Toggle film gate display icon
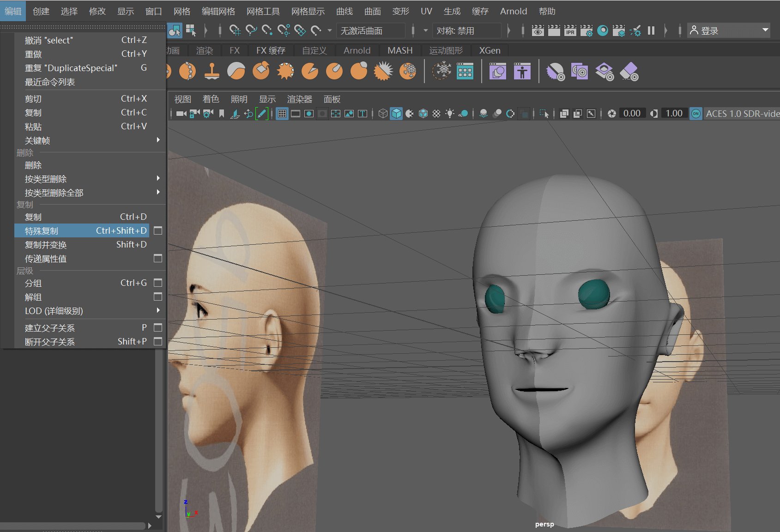Image resolution: width=780 pixels, height=532 pixels. click(x=296, y=114)
